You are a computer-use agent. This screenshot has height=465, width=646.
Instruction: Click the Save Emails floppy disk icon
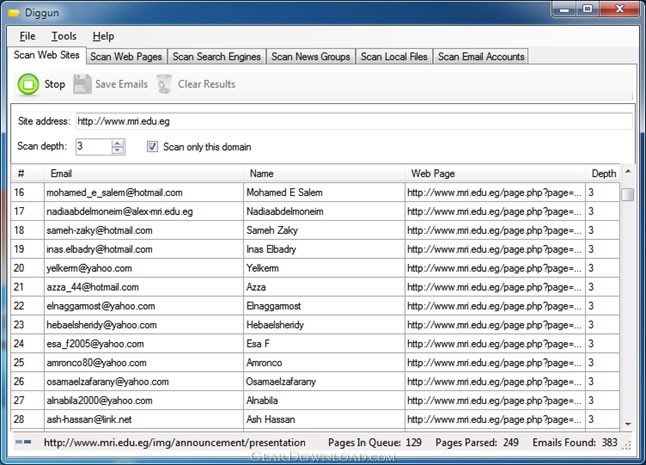pyautogui.click(x=82, y=84)
